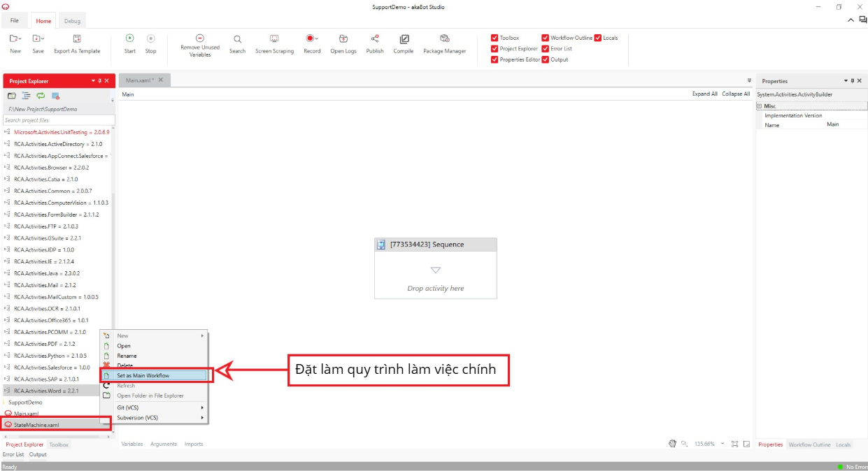Click the Record icon

tap(310, 38)
